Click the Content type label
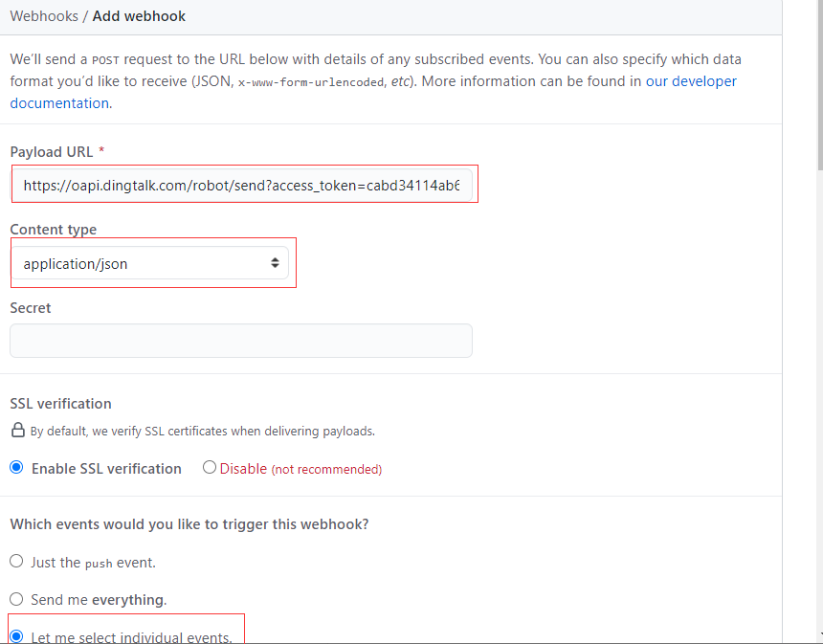823x644 pixels. click(x=54, y=230)
